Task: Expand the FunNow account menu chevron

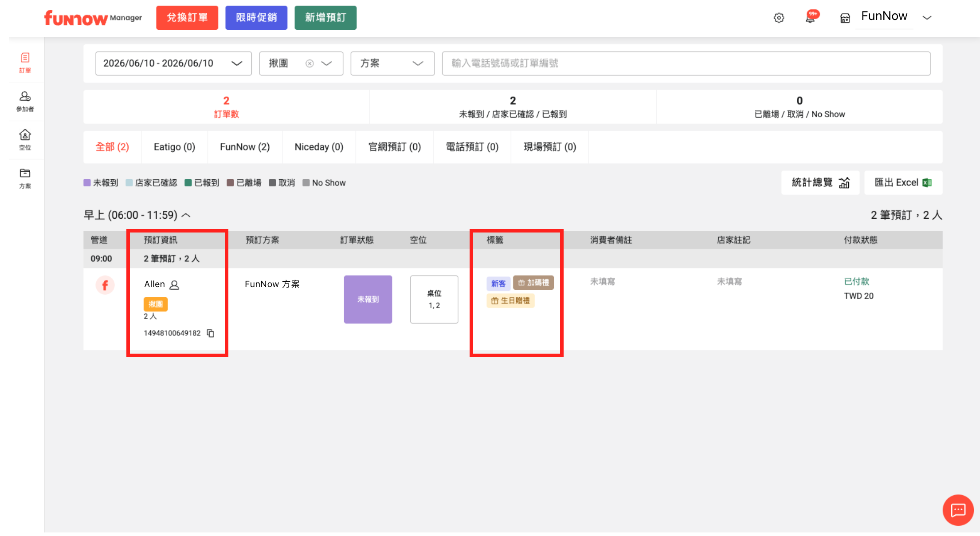Action: [x=927, y=18]
